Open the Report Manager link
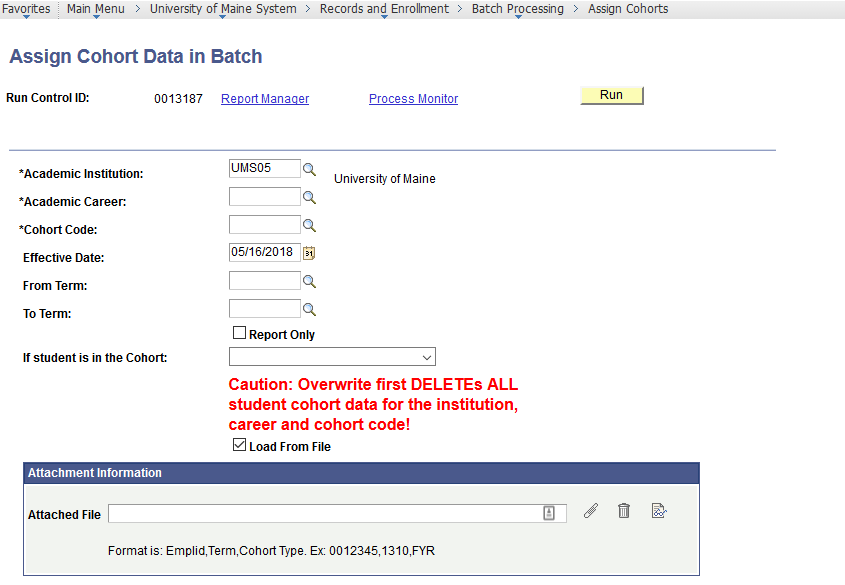This screenshot has height=585, width=845. [x=265, y=99]
